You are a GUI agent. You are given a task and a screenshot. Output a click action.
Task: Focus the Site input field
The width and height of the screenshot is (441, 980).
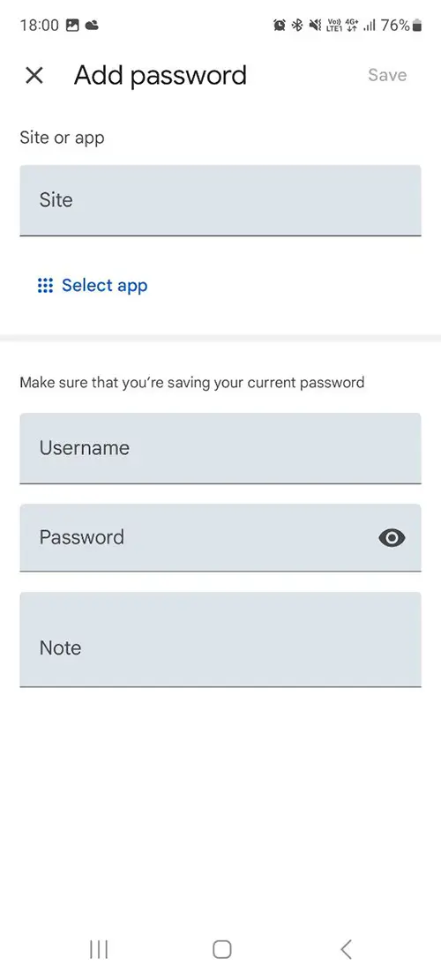220,200
